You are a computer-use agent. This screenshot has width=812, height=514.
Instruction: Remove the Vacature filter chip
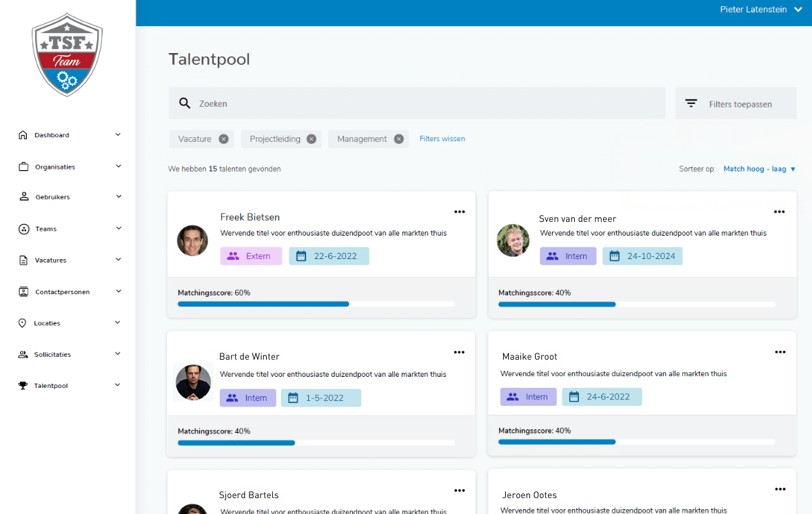click(x=223, y=138)
